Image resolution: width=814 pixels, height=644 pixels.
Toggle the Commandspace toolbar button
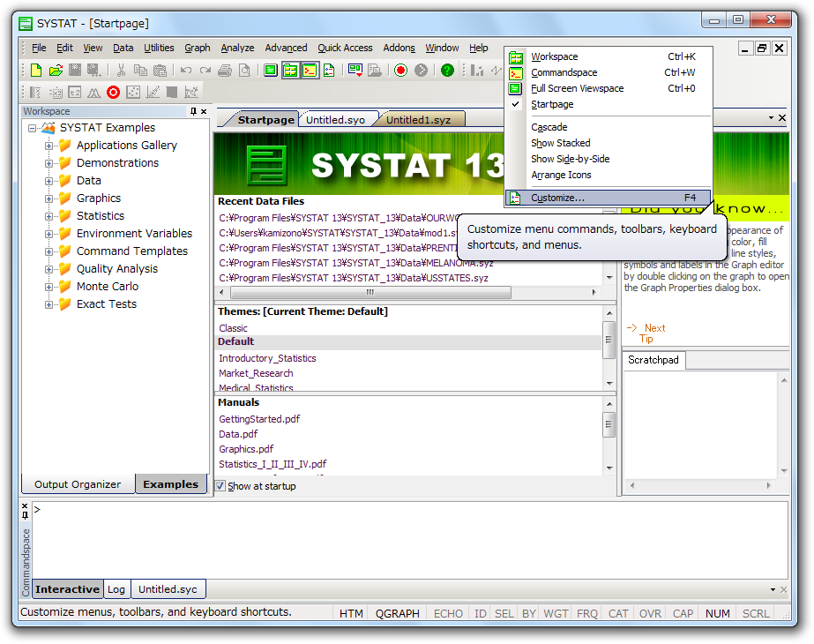coord(310,70)
